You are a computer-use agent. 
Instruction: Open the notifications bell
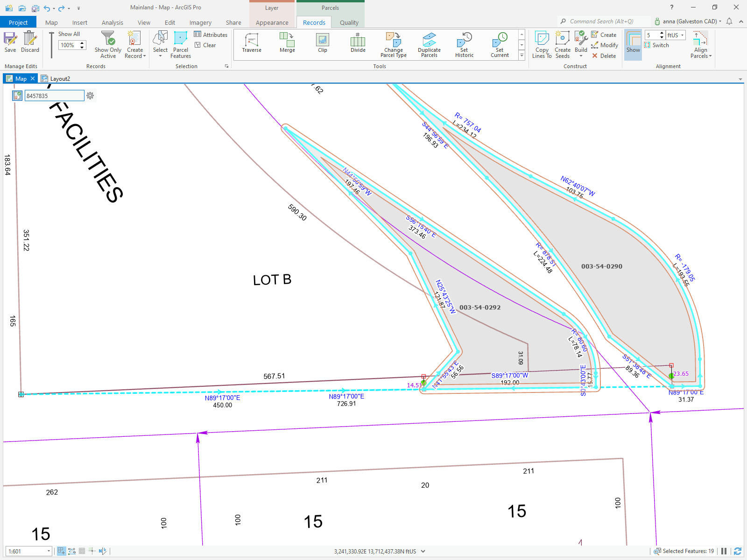pos(729,21)
